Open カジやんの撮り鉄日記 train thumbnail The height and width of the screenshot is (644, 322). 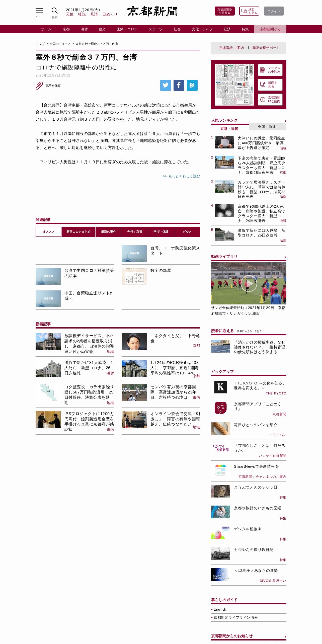[x=221, y=553]
